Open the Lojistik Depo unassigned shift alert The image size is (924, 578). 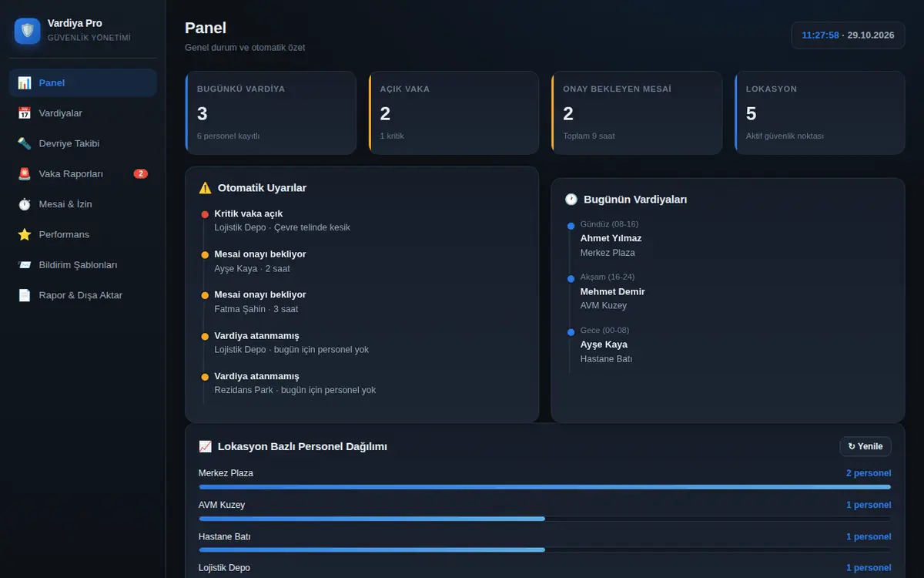(x=362, y=343)
